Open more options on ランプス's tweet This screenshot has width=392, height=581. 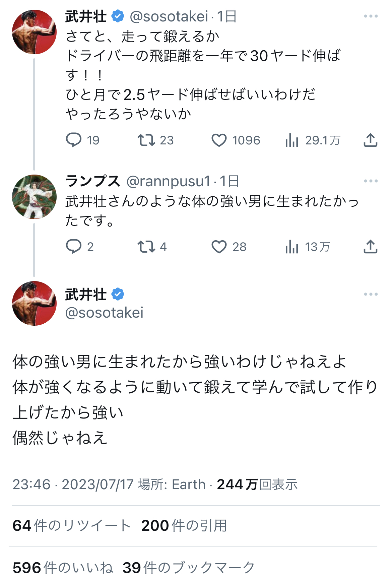pos(371,181)
